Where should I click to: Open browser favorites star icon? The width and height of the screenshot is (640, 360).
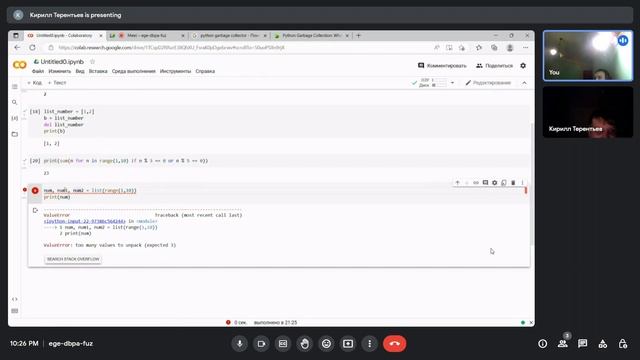479,48
